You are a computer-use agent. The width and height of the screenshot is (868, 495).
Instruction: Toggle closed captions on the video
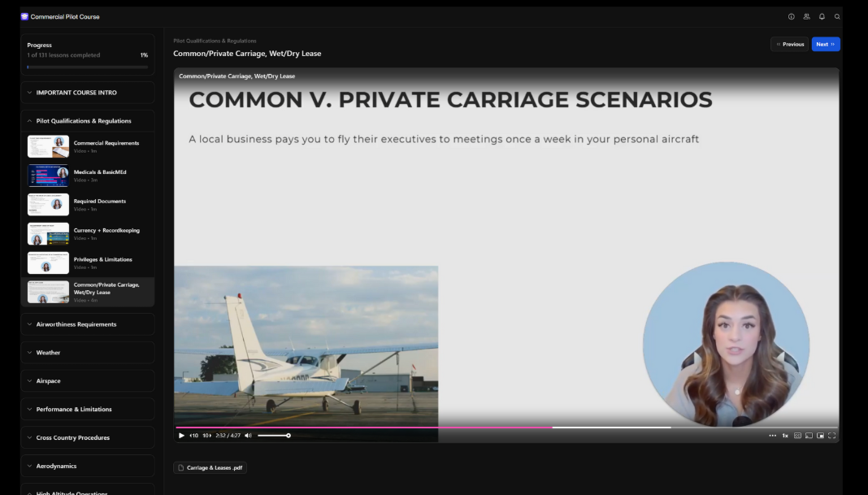[797, 435]
